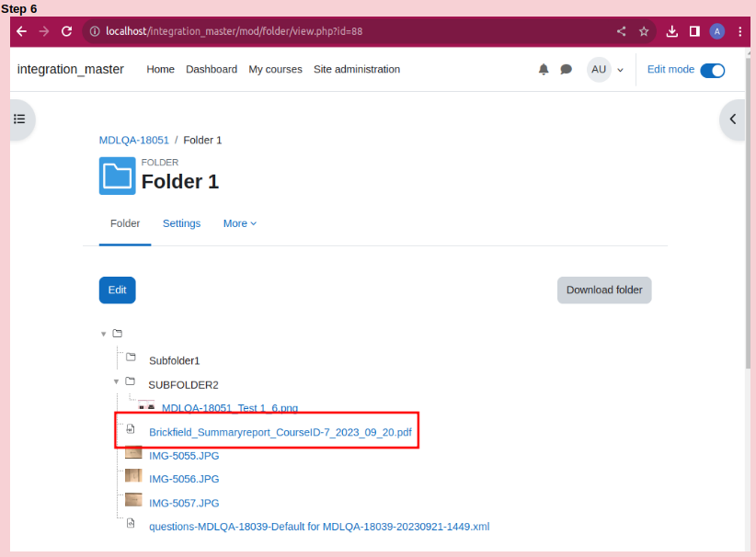Click the IMG-5055.JPG thumbnail
The width and height of the screenshot is (756, 557).
point(133,453)
